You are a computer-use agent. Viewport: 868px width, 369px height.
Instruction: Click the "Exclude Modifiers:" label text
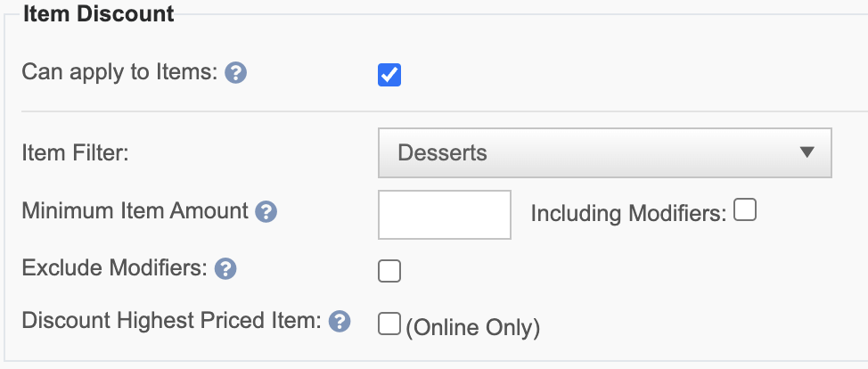(114, 267)
